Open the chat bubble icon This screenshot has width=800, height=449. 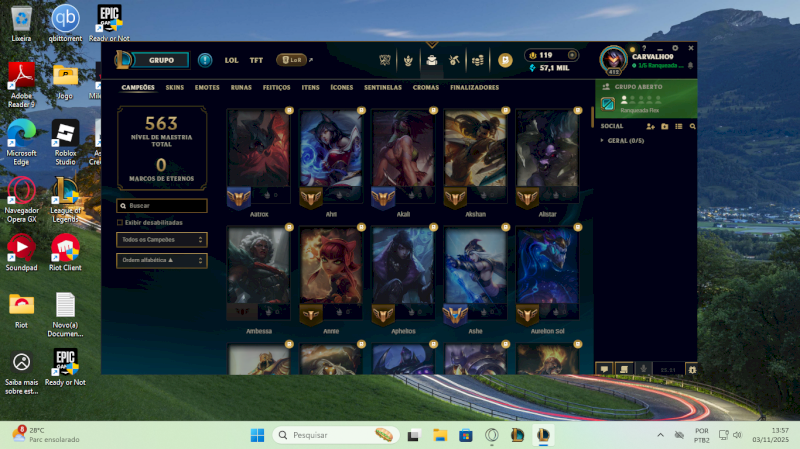tap(604, 369)
